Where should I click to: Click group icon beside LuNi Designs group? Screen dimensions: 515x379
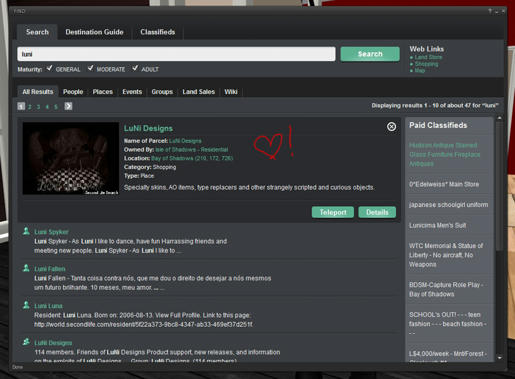[26, 342]
